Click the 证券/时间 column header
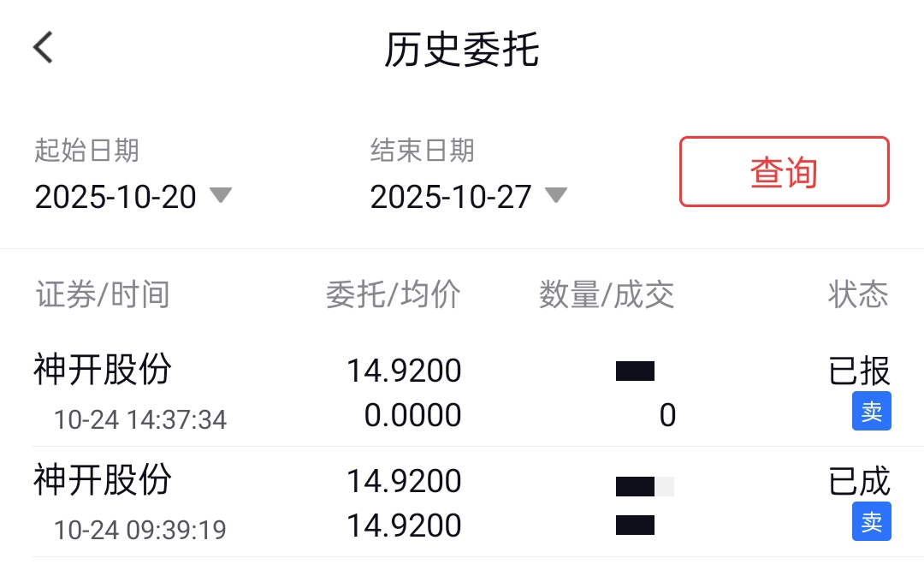924x570 pixels. tap(103, 294)
